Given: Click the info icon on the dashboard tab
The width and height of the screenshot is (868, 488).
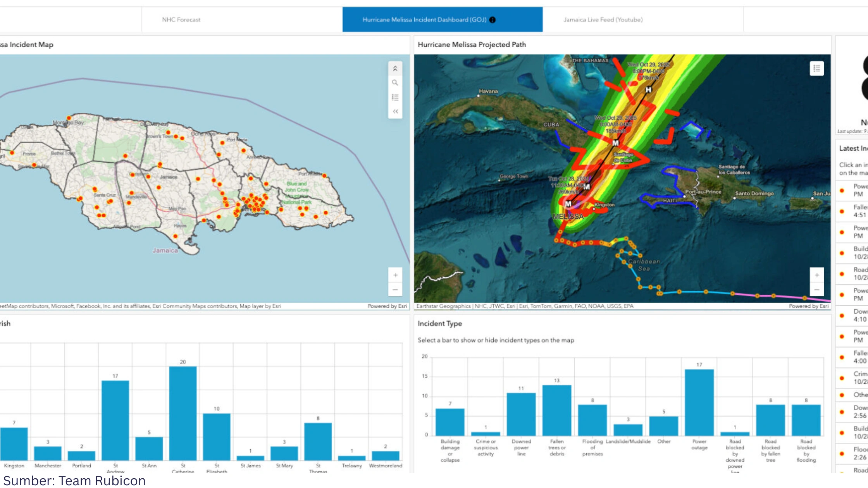Looking at the screenshot, I should click(493, 20).
